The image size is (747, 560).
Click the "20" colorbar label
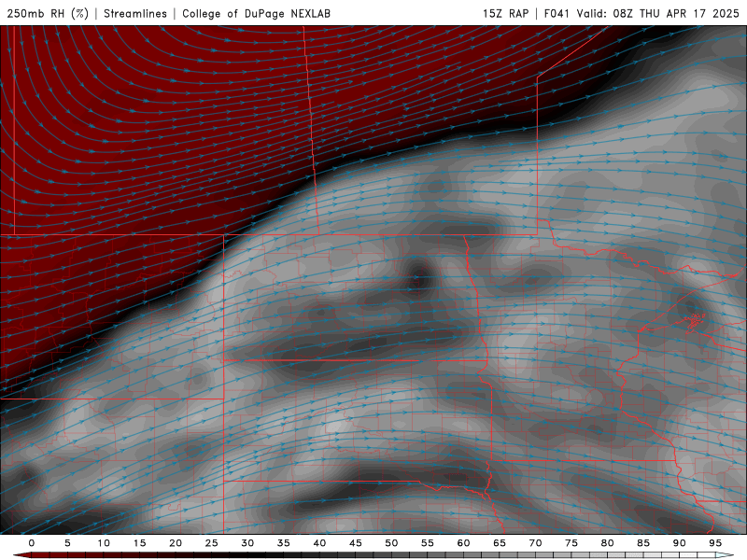tap(176, 543)
